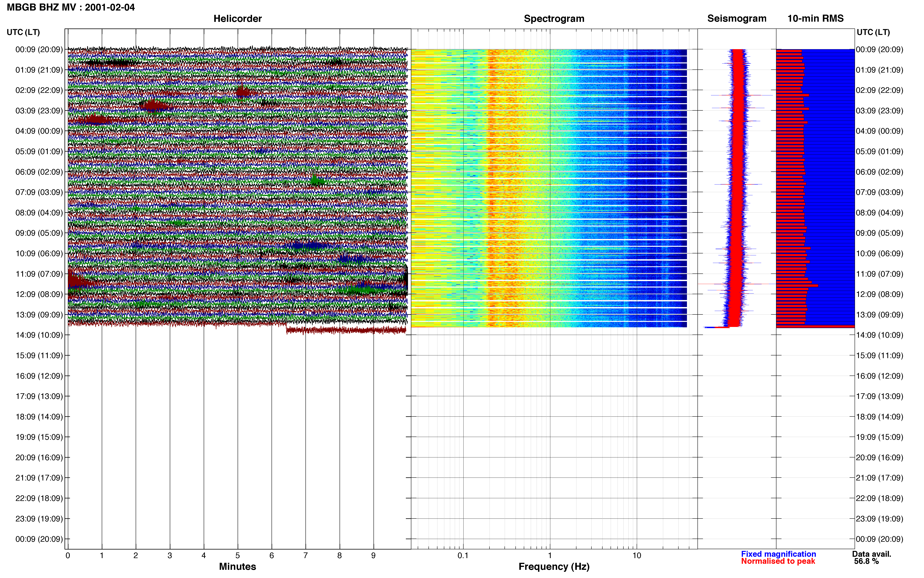
Task: Select left-axis time label 08:09 (04:09)
Action: pos(39,213)
